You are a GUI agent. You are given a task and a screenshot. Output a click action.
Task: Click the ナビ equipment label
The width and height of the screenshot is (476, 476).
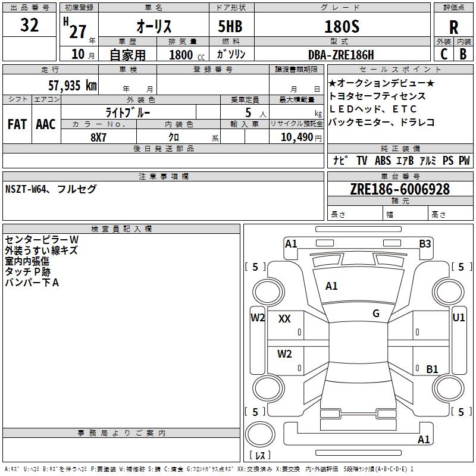340,160
